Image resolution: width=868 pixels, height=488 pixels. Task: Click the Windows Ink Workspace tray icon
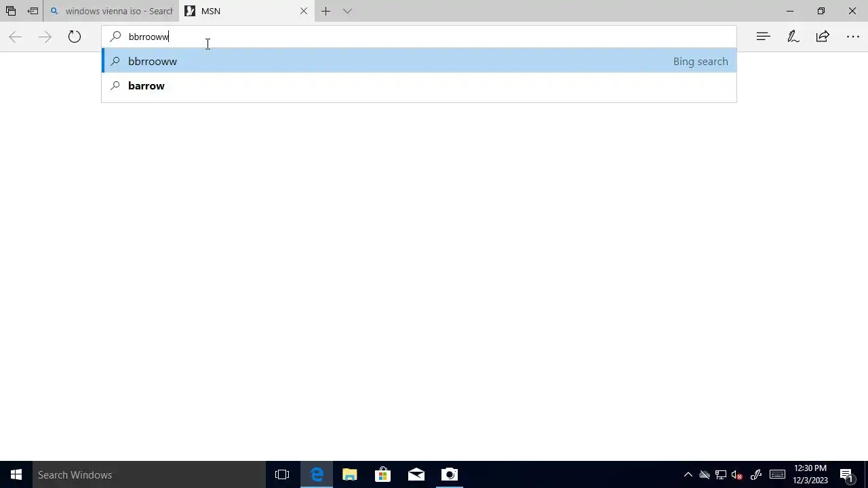[756, 474]
